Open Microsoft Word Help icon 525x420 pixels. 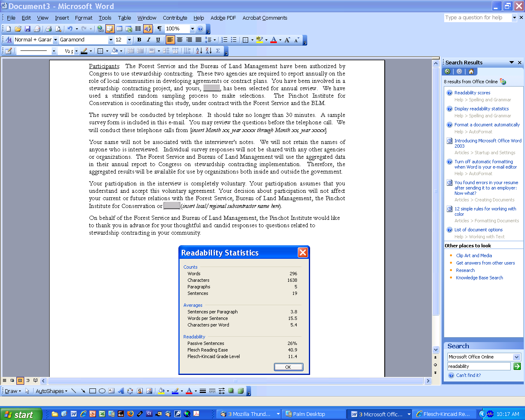pyautogui.click(x=200, y=29)
